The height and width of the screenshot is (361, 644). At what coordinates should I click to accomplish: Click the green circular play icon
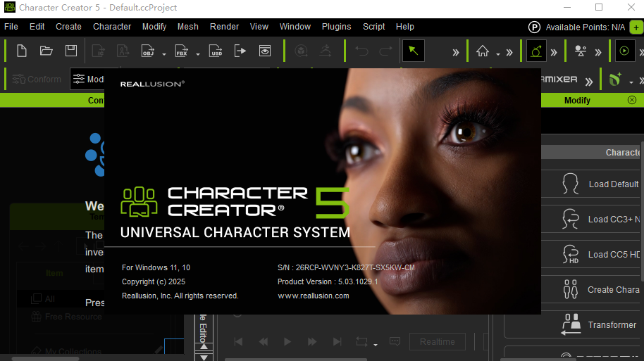(624, 51)
